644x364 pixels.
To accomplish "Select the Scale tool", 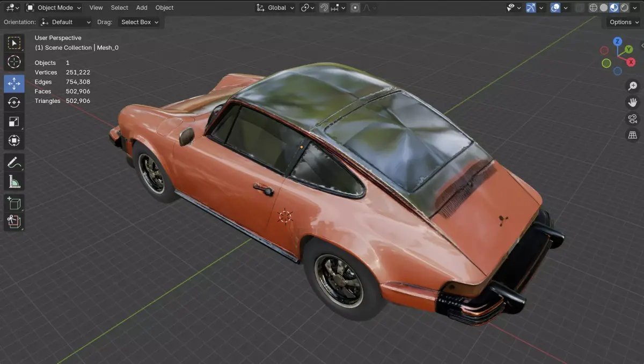I will pos(14,122).
